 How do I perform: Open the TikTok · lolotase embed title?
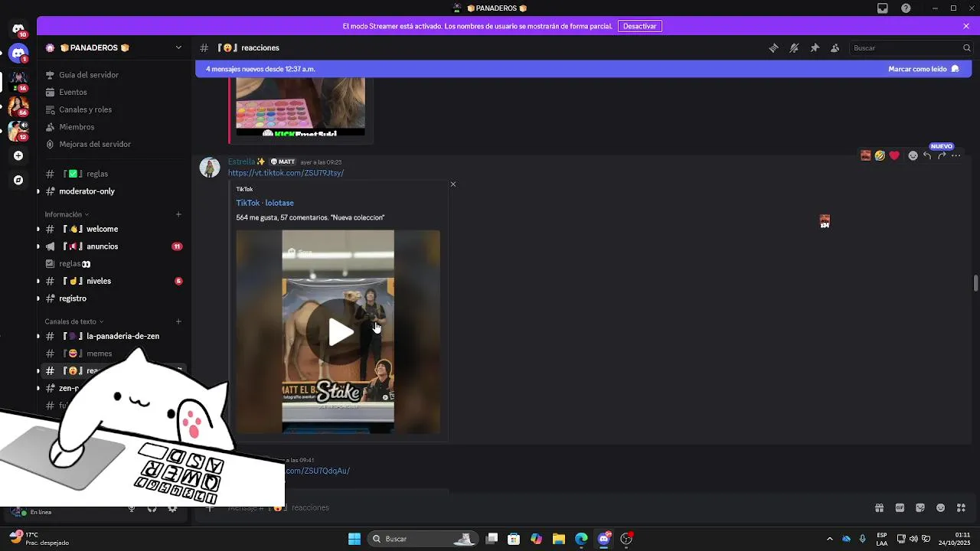coord(265,203)
